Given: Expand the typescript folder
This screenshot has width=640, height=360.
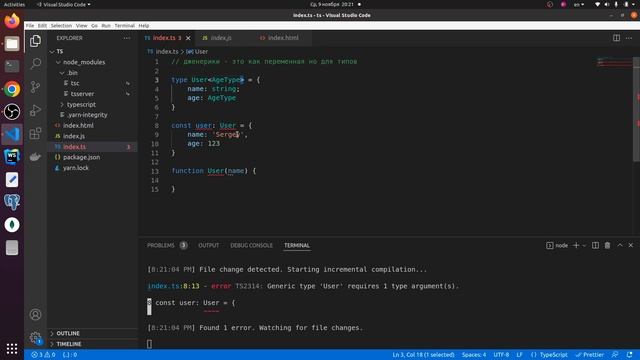Looking at the screenshot, I should [x=62, y=104].
